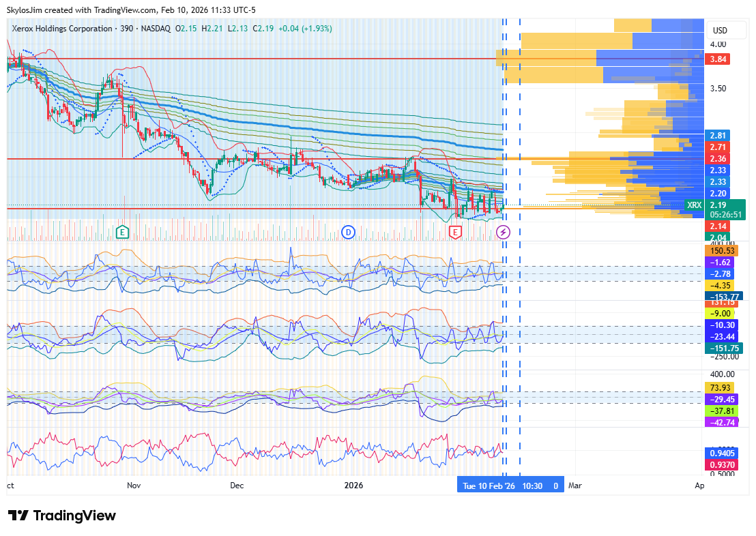Screen dimensions: 756x536
Task: Click the blue dividend D marker
Action: 348,232
